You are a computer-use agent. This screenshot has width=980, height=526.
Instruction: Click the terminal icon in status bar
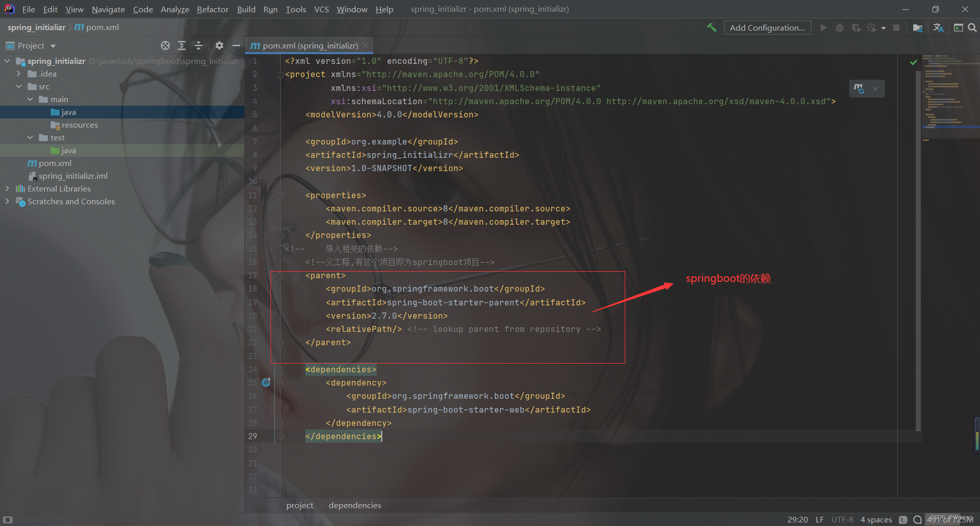903,519
